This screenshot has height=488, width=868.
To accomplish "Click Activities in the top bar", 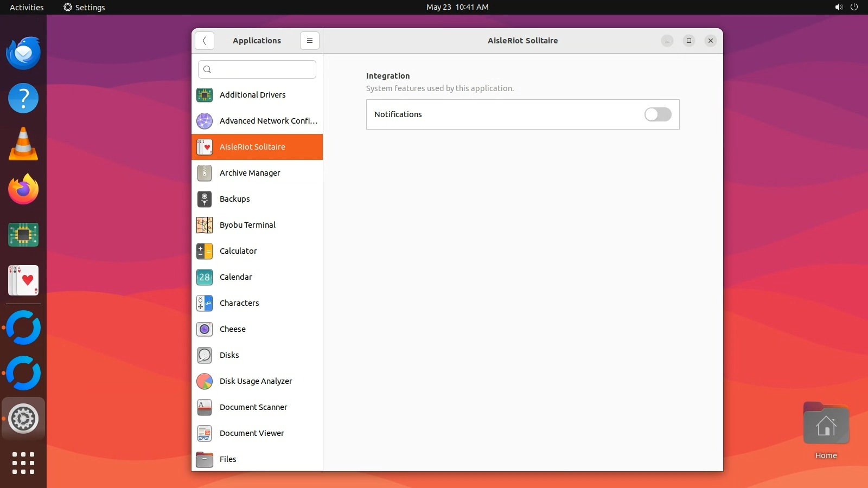I will pyautogui.click(x=27, y=7).
